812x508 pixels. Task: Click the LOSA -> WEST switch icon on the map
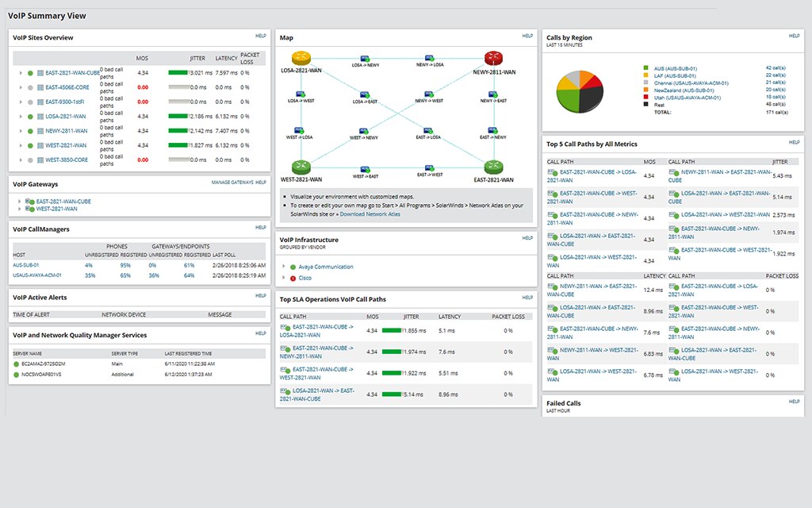(300, 94)
